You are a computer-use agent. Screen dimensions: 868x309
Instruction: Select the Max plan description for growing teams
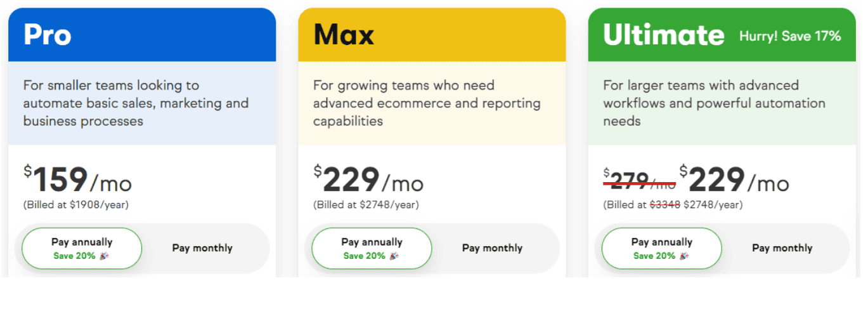427,103
